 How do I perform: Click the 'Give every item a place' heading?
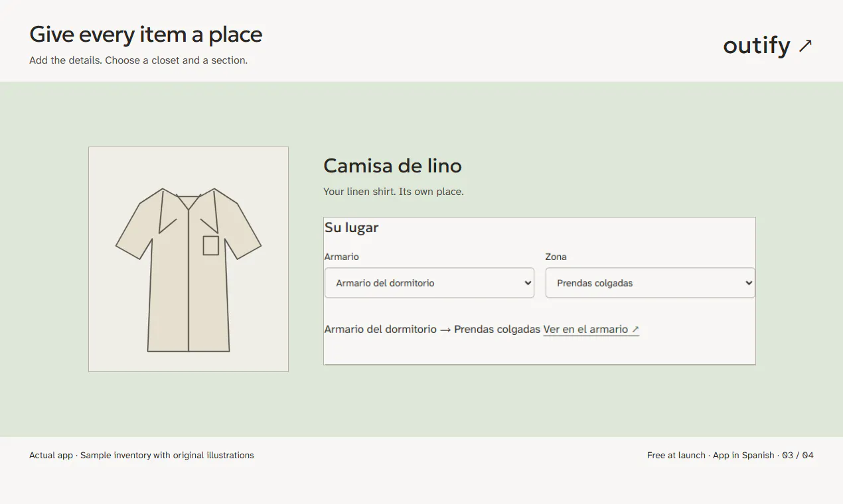click(146, 34)
